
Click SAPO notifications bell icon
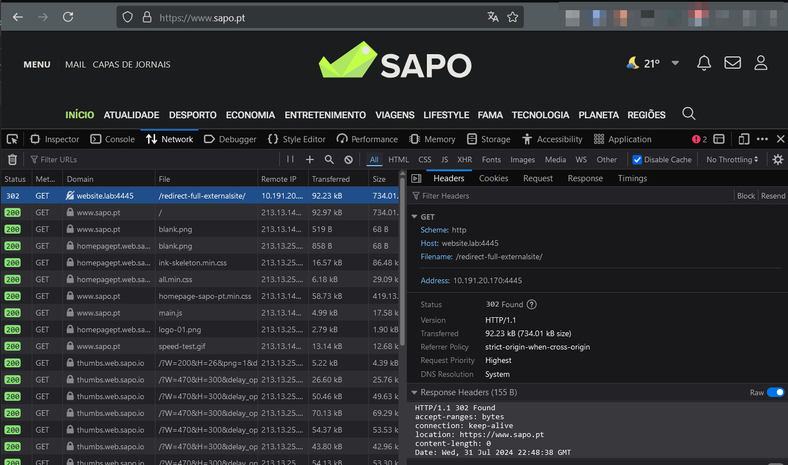pyautogui.click(x=704, y=63)
